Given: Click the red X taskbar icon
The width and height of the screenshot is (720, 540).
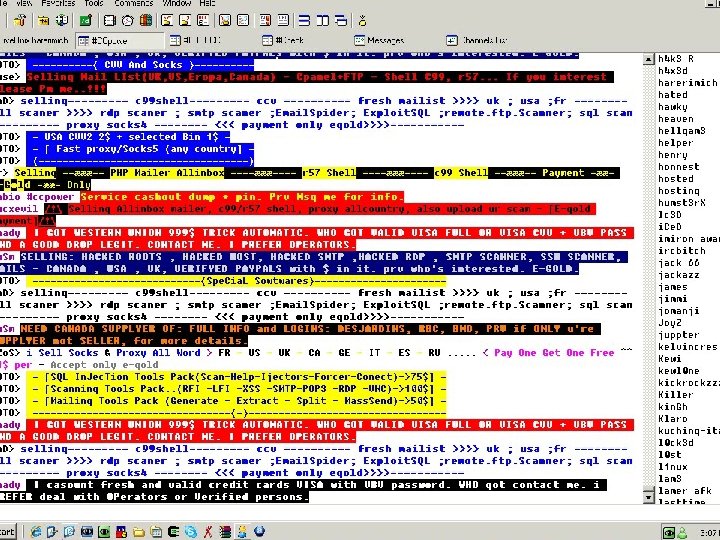Looking at the screenshot, I should point(208,532).
